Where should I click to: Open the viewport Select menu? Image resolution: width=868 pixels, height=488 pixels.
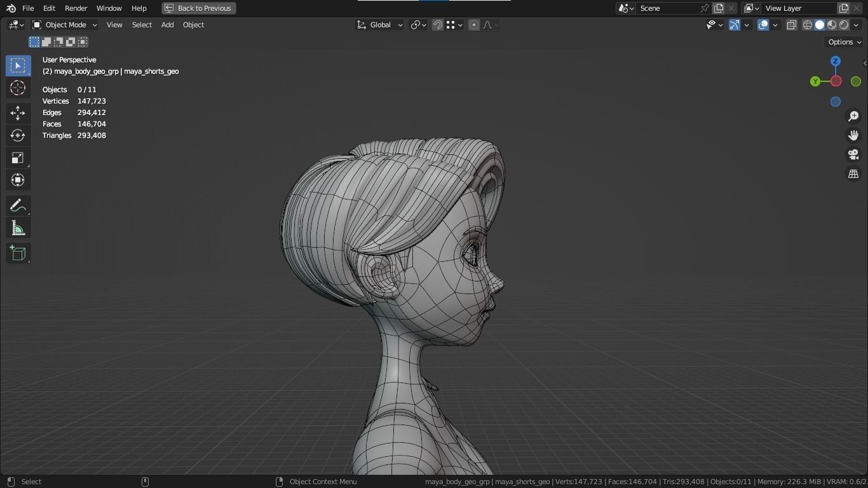point(142,25)
